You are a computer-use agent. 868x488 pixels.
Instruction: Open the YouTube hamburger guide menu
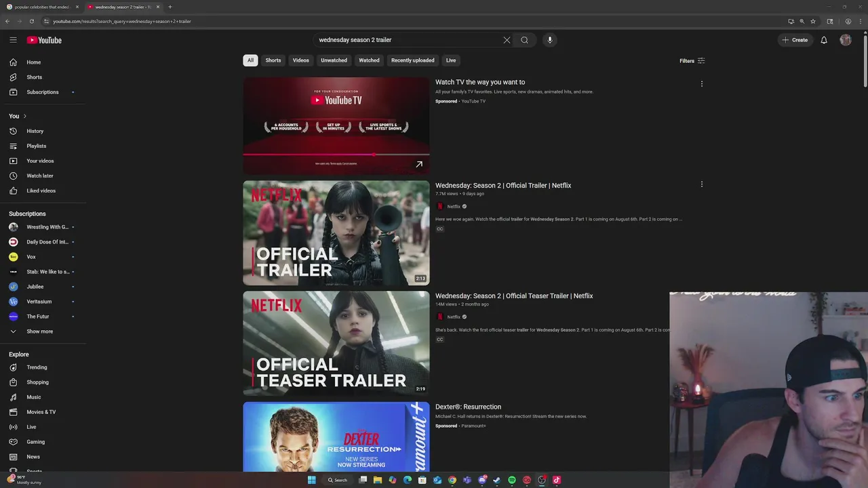[13, 40]
